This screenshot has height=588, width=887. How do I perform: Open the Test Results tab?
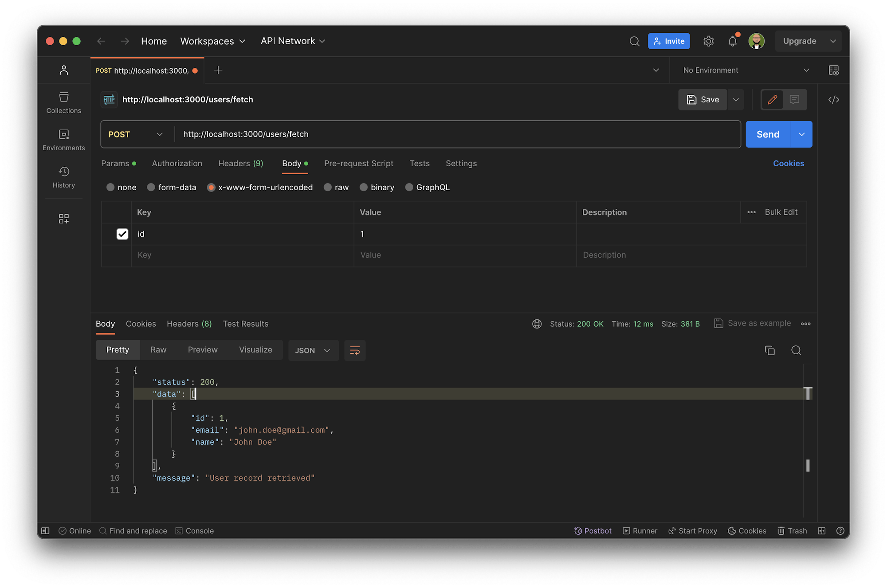[246, 324]
